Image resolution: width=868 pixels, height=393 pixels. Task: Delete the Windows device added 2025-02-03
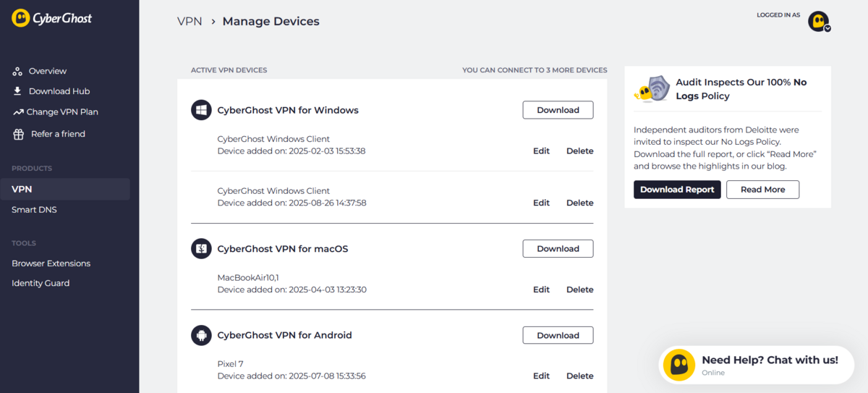tap(579, 151)
